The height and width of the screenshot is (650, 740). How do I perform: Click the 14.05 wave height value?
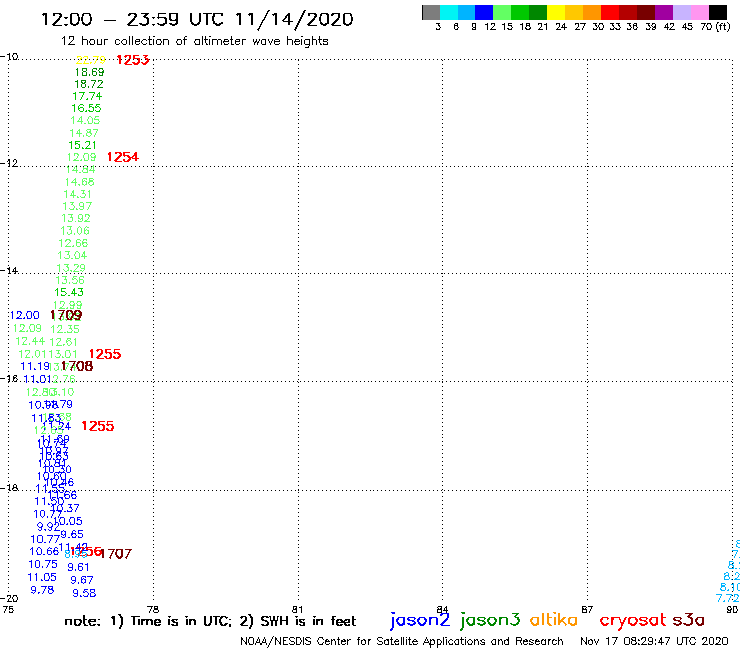pyautogui.click(x=85, y=120)
